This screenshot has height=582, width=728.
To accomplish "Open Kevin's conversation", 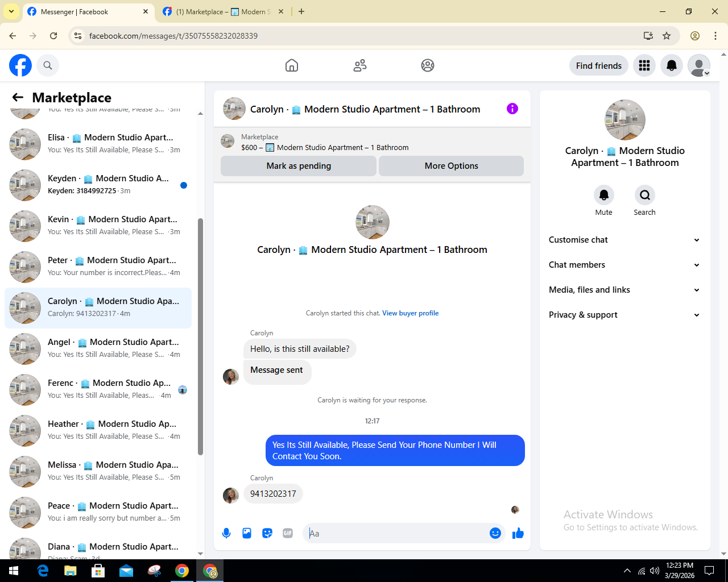I will click(x=98, y=226).
